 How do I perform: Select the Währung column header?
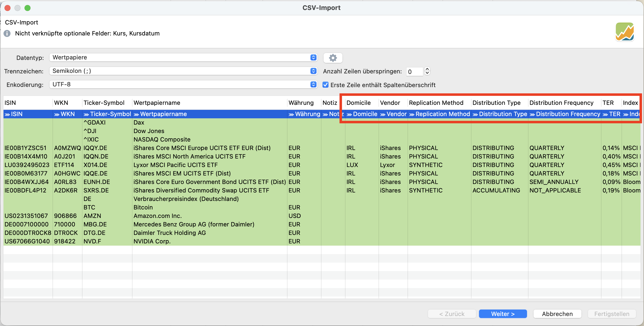(x=304, y=103)
